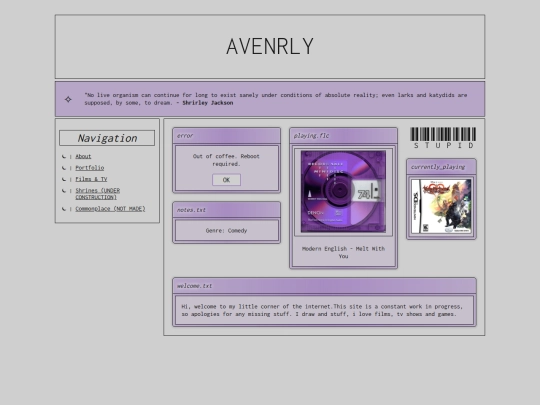Image resolution: width=540 pixels, height=405 pixels.
Task: Click the notes.txt title bar
Action: [x=227, y=210]
